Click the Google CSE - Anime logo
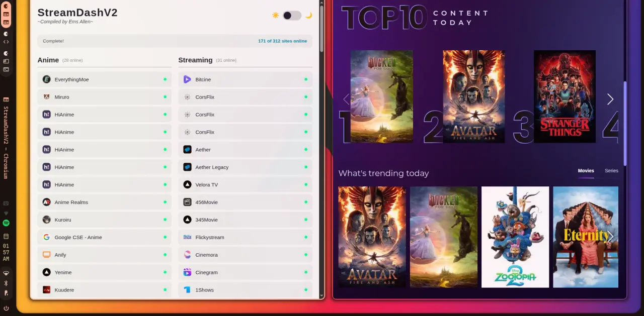The height and width of the screenshot is (316, 644). [46, 237]
